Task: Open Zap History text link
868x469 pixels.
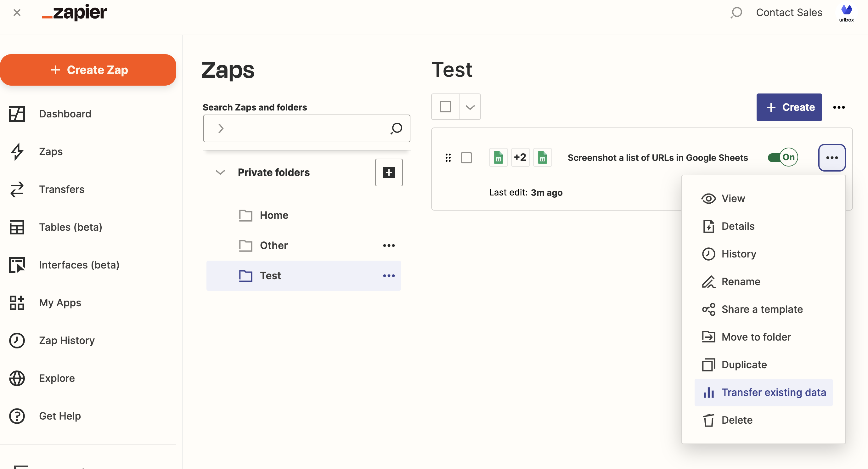Action: coord(67,340)
